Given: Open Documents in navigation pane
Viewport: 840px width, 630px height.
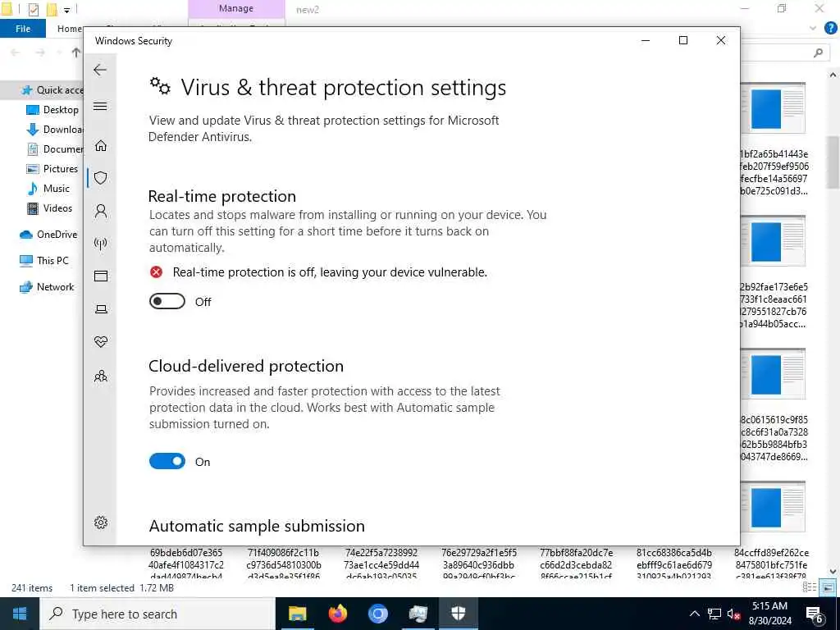Looking at the screenshot, I should (x=55, y=149).
